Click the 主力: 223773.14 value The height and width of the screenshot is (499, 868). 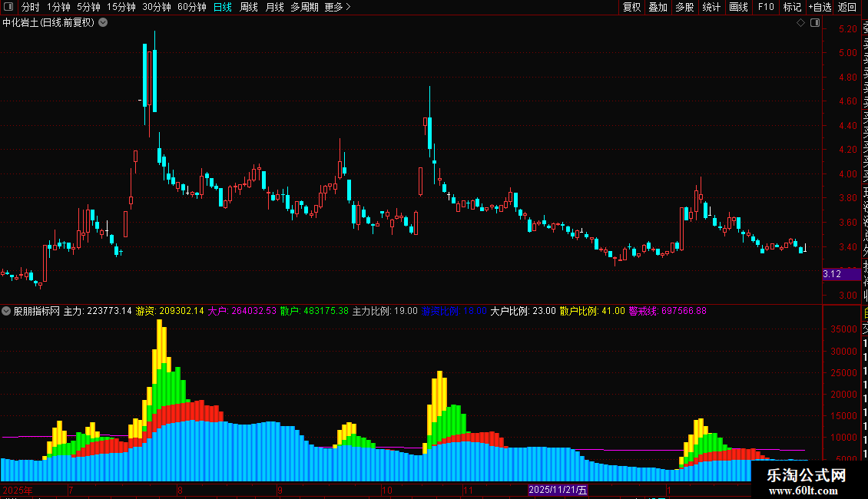tap(98, 311)
